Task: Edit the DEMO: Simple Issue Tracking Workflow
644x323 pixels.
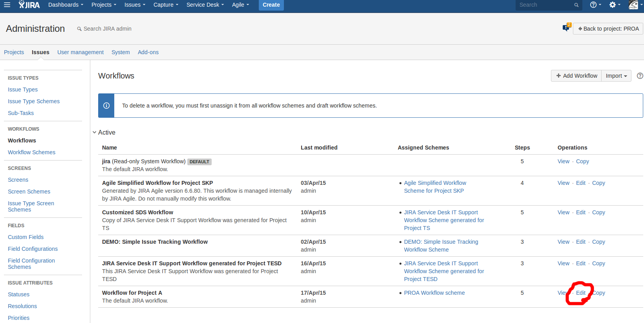Action: pyautogui.click(x=581, y=242)
